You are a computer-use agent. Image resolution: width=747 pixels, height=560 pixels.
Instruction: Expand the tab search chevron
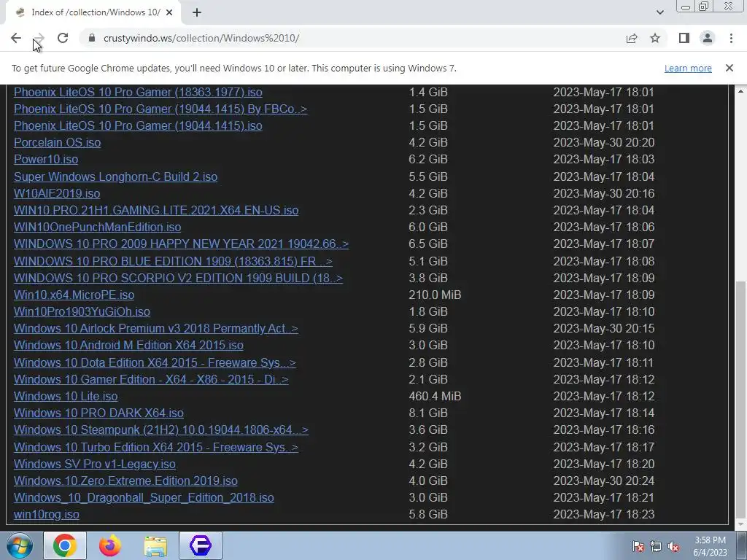click(659, 12)
